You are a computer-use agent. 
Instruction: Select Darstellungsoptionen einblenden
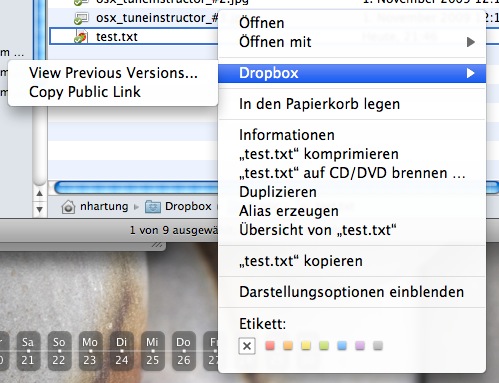point(352,292)
